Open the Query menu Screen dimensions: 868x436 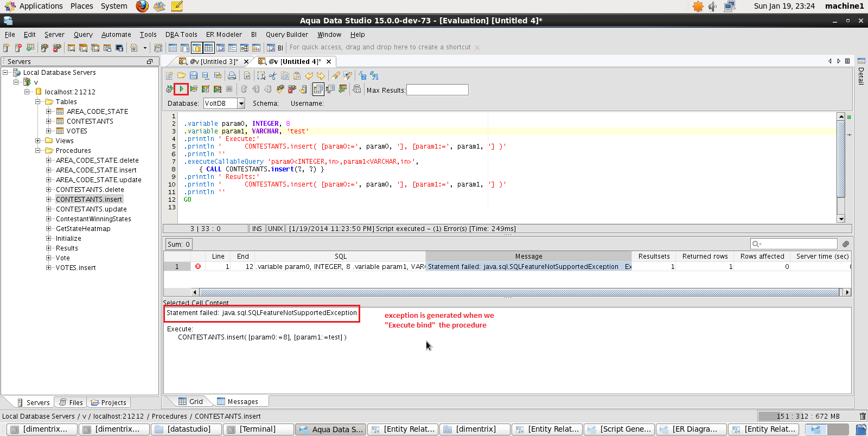[x=83, y=35]
